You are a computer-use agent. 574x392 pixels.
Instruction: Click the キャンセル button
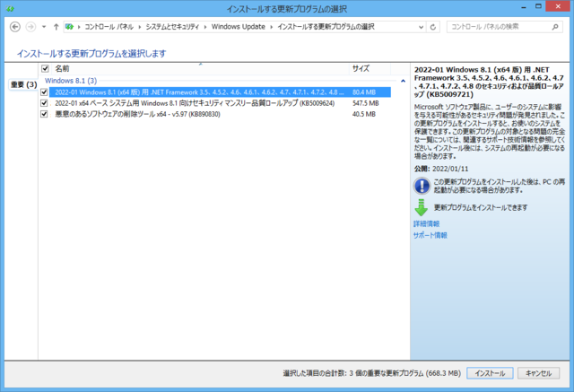coord(538,373)
